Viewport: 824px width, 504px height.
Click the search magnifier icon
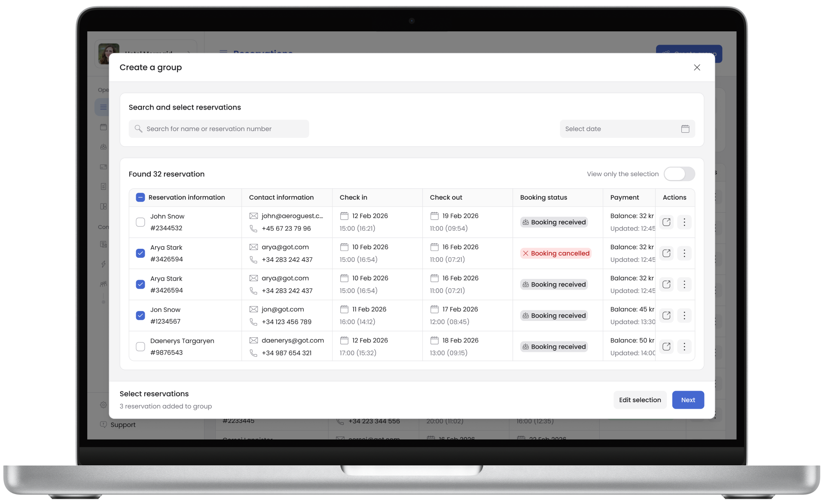138,129
